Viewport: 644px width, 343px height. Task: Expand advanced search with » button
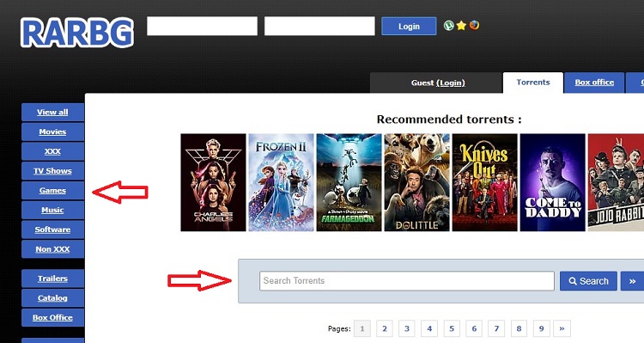pos(632,281)
